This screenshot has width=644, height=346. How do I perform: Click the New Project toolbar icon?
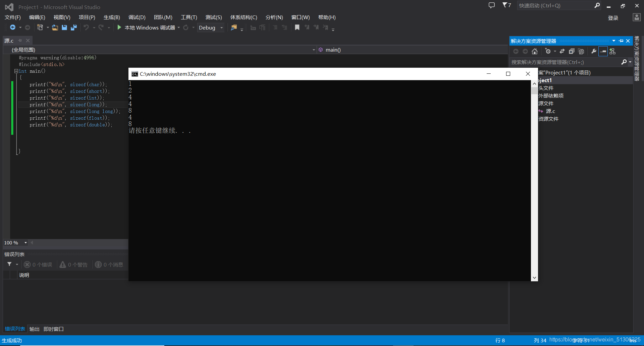tap(40, 27)
